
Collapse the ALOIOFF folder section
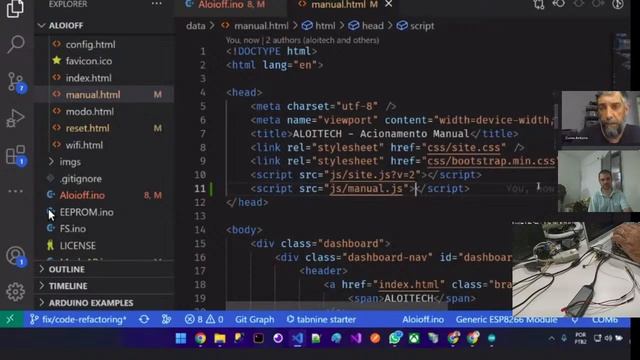click(105, 25)
